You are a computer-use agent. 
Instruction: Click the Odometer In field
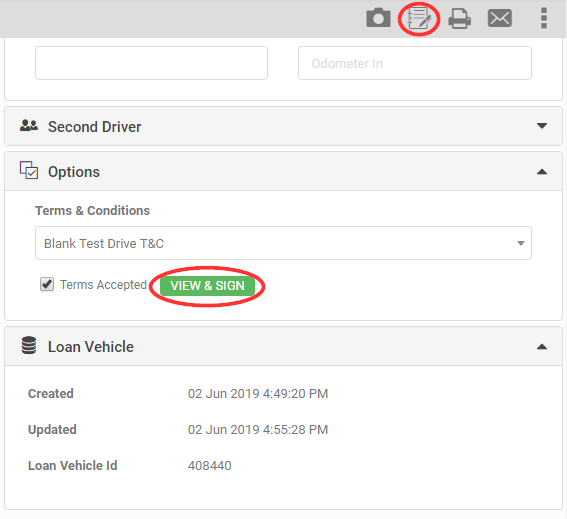[x=415, y=63]
